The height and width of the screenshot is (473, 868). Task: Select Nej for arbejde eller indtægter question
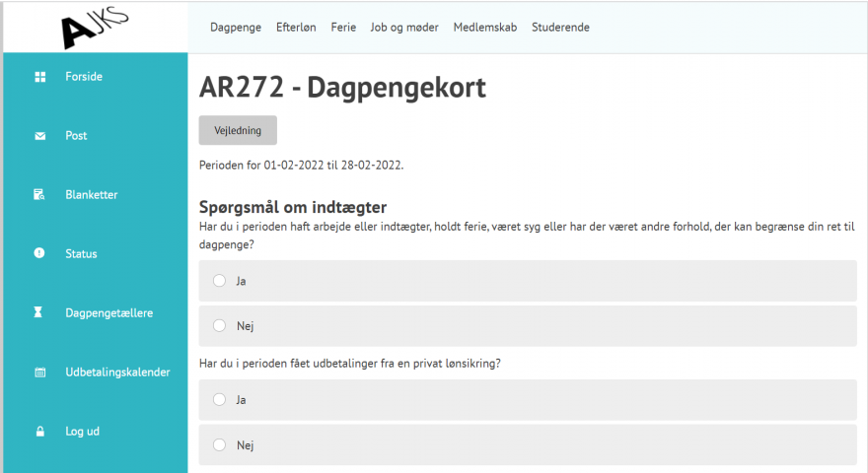click(x=528, y=326)
